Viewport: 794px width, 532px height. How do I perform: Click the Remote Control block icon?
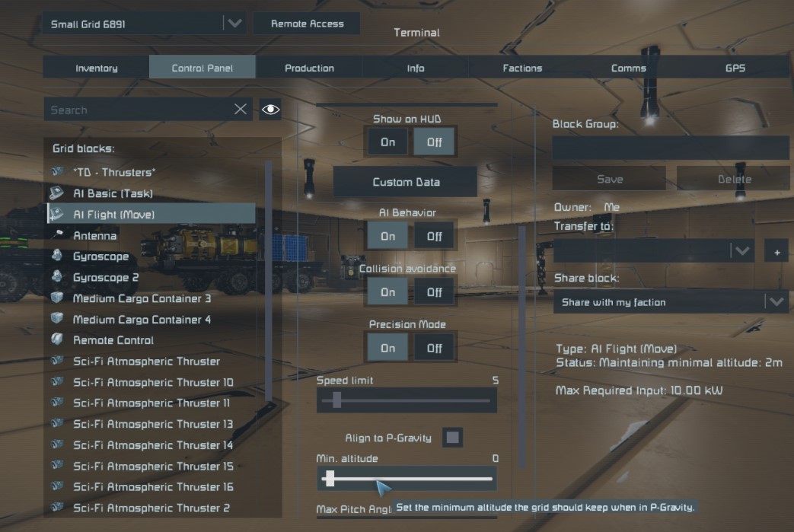(57, 340)
